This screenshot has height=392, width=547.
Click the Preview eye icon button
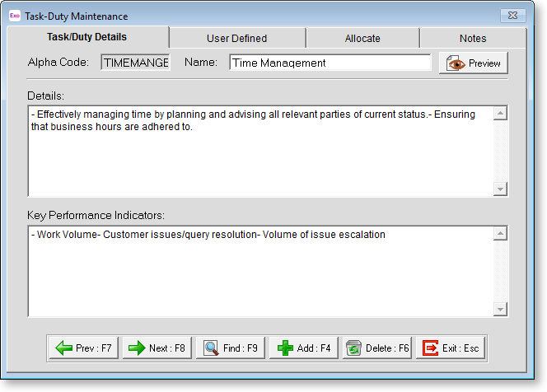click(x=473, y=63)
